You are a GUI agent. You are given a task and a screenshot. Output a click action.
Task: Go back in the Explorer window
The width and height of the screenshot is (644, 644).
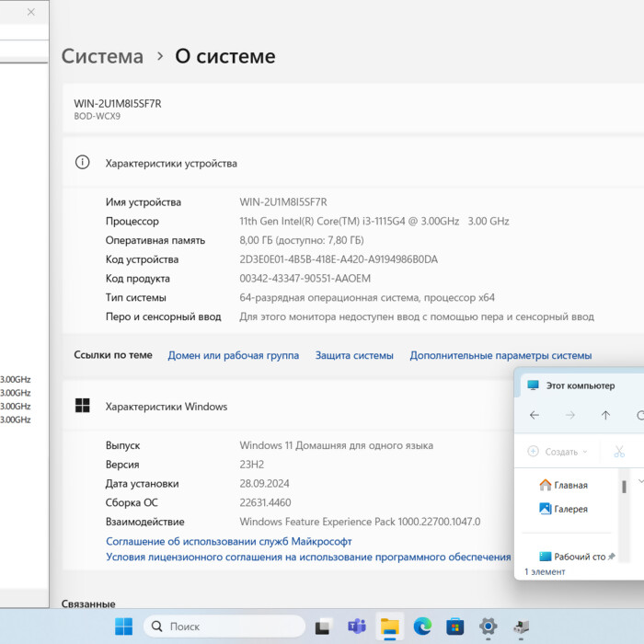pos(535,415)
